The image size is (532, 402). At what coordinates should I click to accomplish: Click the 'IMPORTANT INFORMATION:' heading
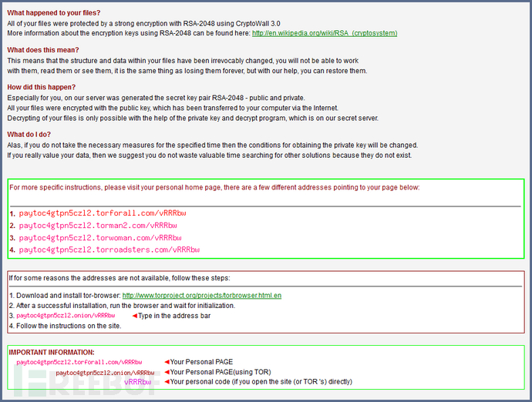tap(52, 353)
